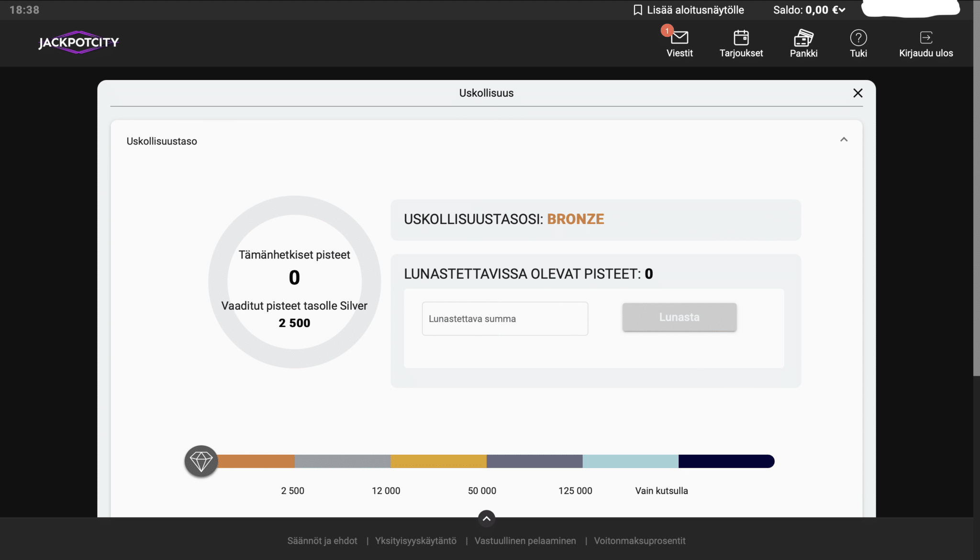Click Vaaditut pisteet tasolle Silver text
The height and width of the screenshot is (560, 980).
(294, 306)
